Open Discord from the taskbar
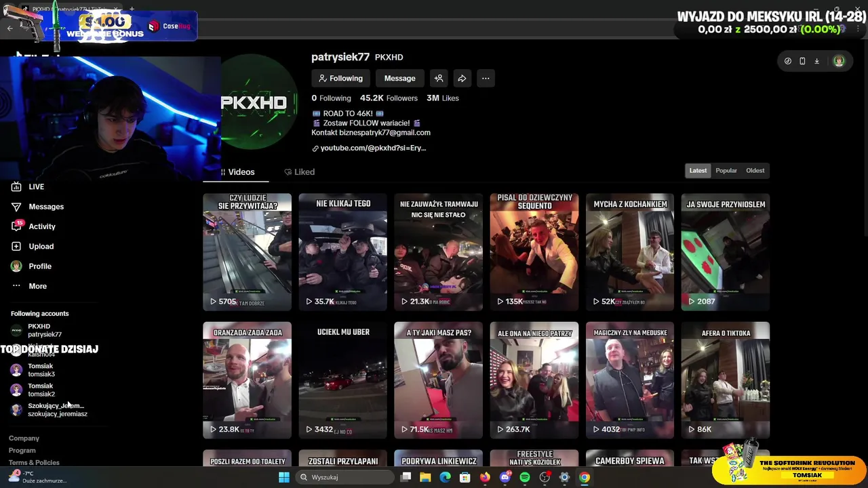The image size is (868, 488). (505, 477)
